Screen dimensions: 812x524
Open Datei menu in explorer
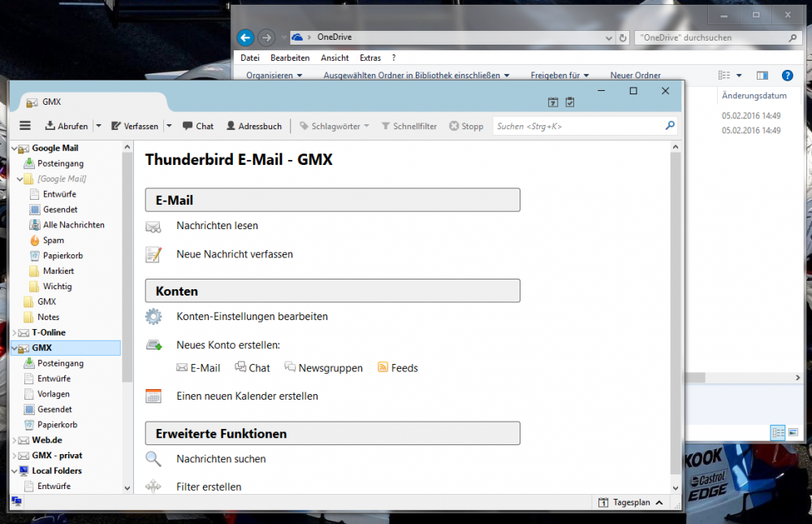click(249, 58)
